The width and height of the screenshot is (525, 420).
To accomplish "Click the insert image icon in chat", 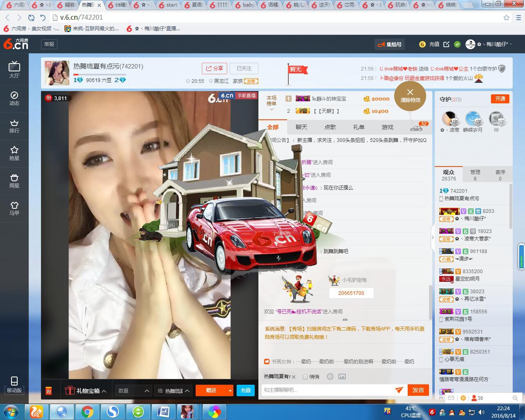I will tap(342, 377).
